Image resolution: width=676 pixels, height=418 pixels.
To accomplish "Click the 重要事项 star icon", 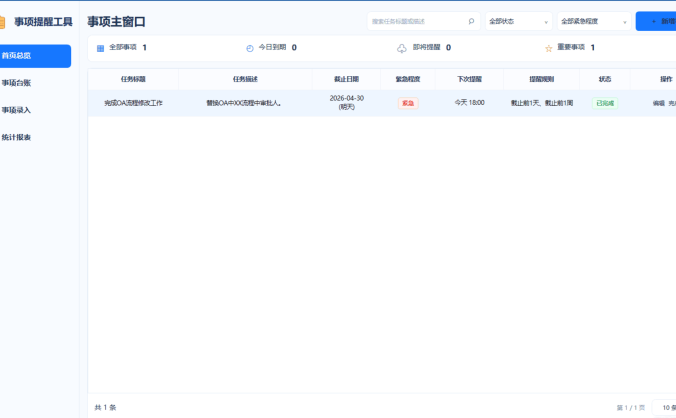I will (x=548, y=48).
